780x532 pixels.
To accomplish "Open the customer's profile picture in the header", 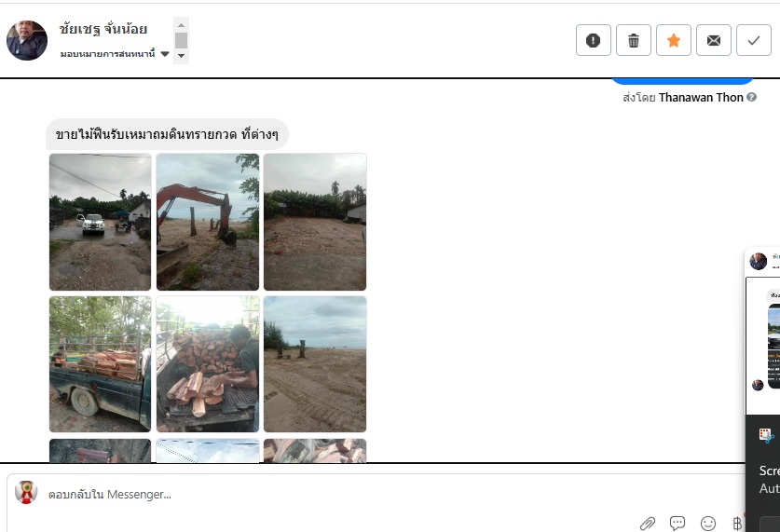I will (x=27, y=40).
